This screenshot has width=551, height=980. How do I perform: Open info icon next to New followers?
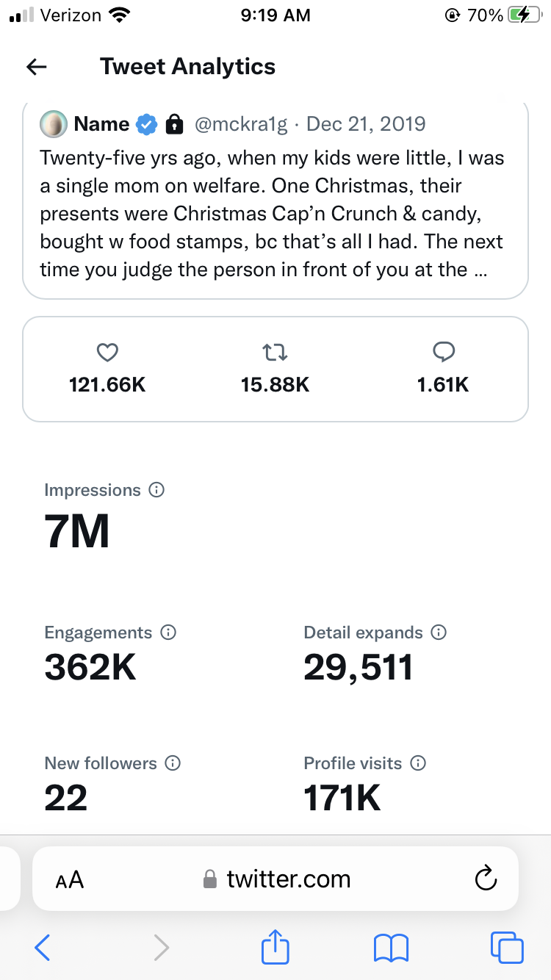[173, 763]
